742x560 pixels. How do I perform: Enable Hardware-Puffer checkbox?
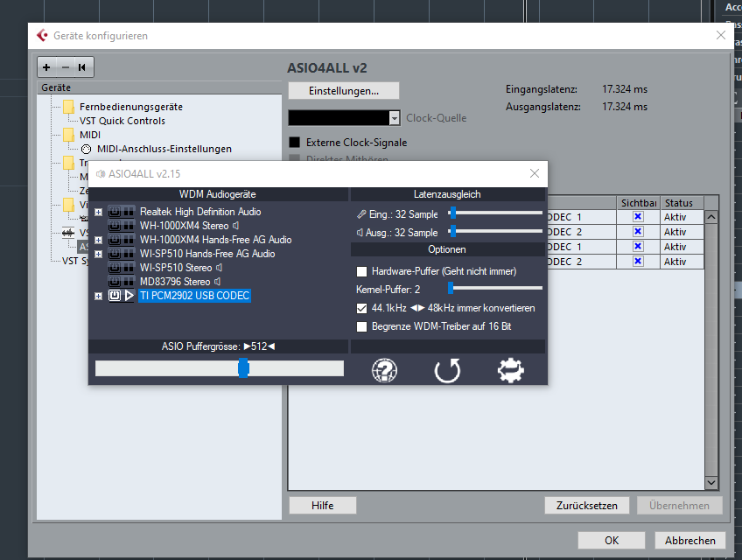coord(361,271)
